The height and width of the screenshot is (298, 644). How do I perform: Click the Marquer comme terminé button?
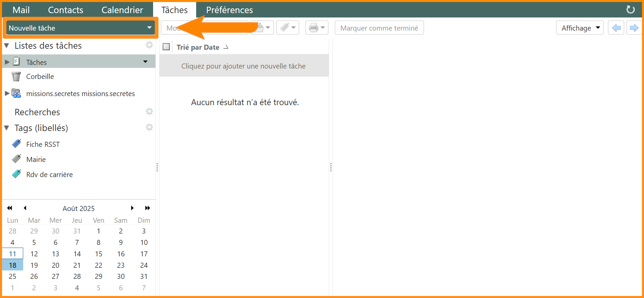point(379,28)
